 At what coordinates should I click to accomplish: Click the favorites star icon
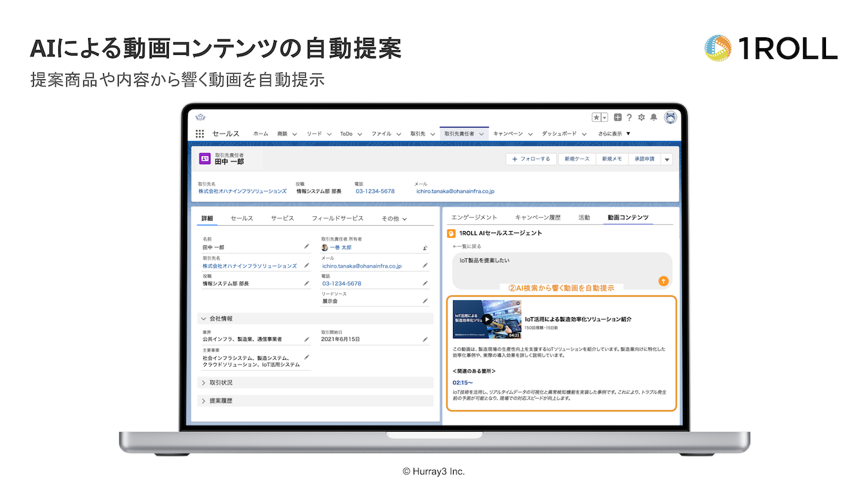pos(597,117)
